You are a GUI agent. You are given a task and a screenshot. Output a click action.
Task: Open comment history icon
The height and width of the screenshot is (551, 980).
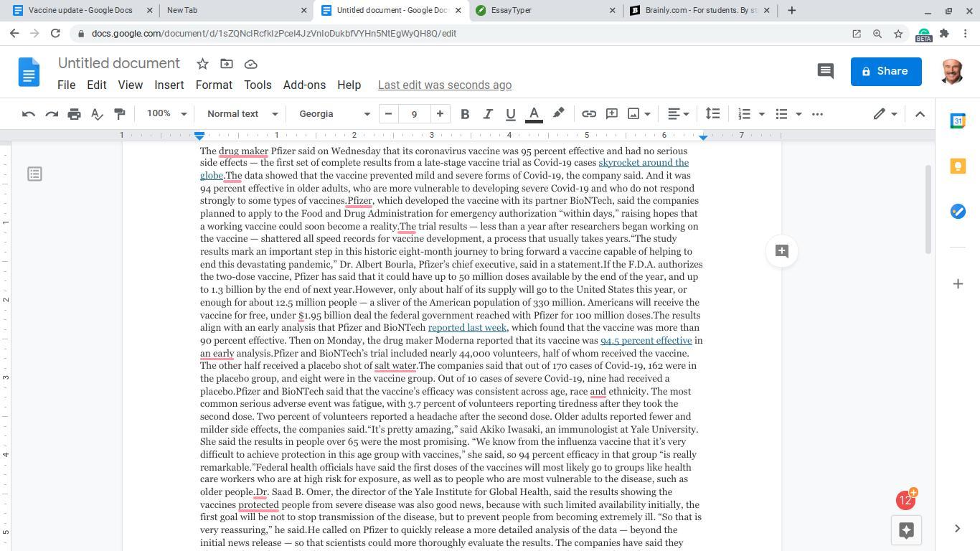click(x=825, y=71)
